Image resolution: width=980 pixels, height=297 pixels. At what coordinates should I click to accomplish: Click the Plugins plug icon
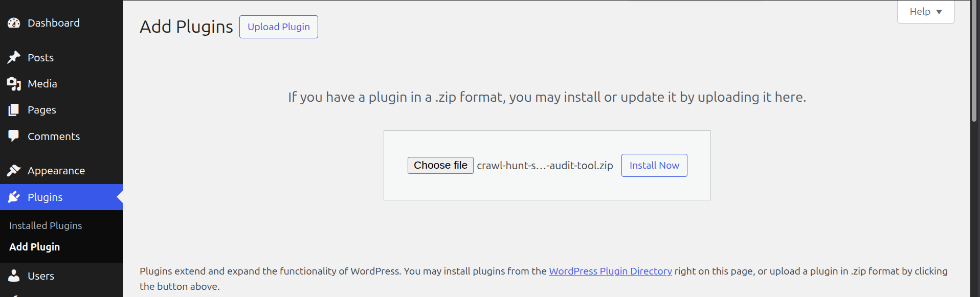(14, 197)
